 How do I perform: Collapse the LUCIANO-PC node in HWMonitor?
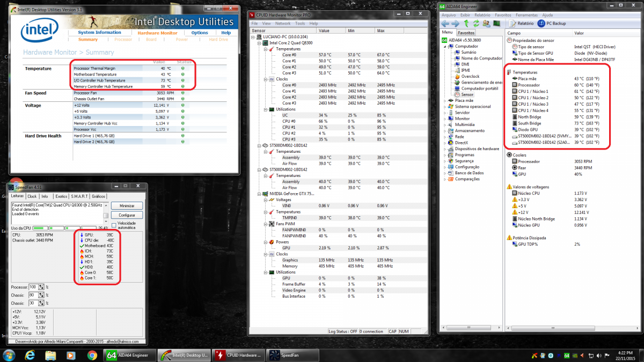click(254, 36)
